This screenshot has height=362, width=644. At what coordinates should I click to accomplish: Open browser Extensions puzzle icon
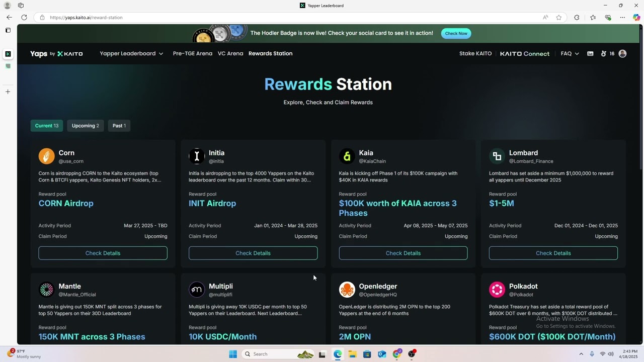pyautogui.click(x=577, y=18)
